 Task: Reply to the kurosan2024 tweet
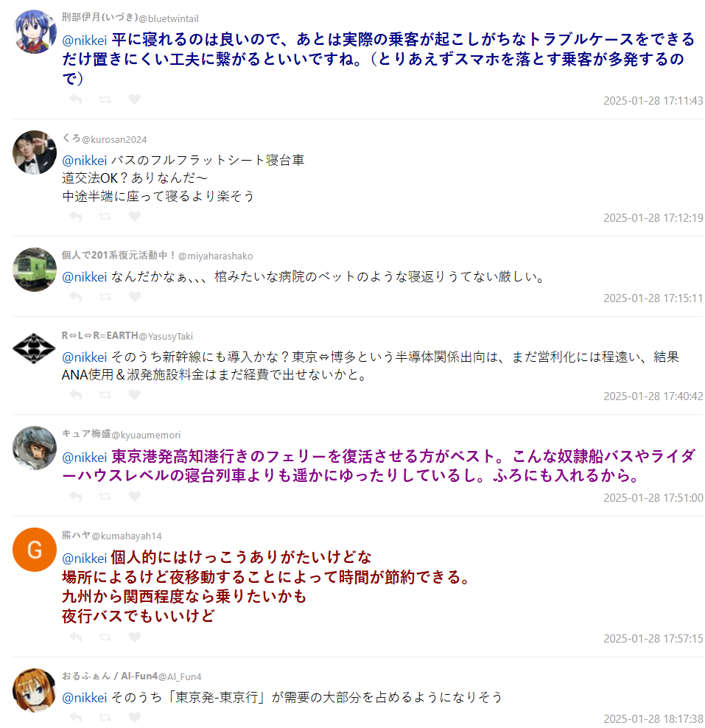click(76, 217)
